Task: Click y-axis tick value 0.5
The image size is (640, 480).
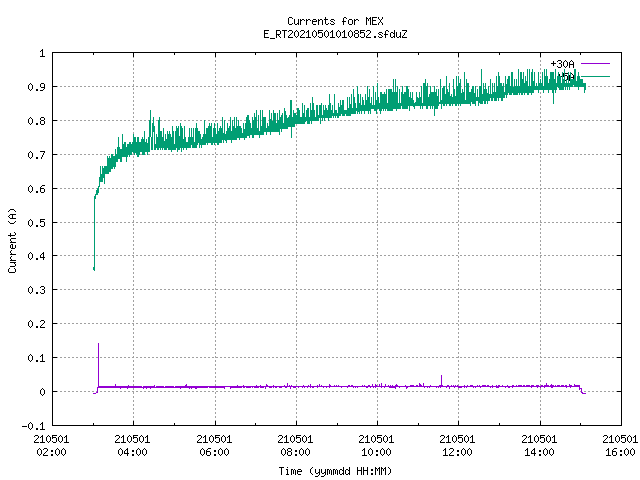Action: [x=36, y=223]
